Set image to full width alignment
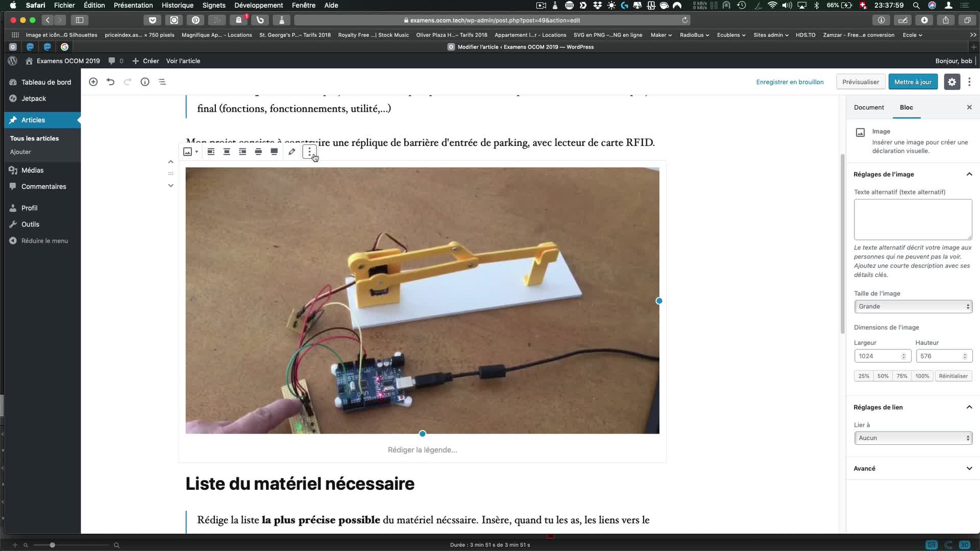This screenshot has width=980, height=551. 274,152
